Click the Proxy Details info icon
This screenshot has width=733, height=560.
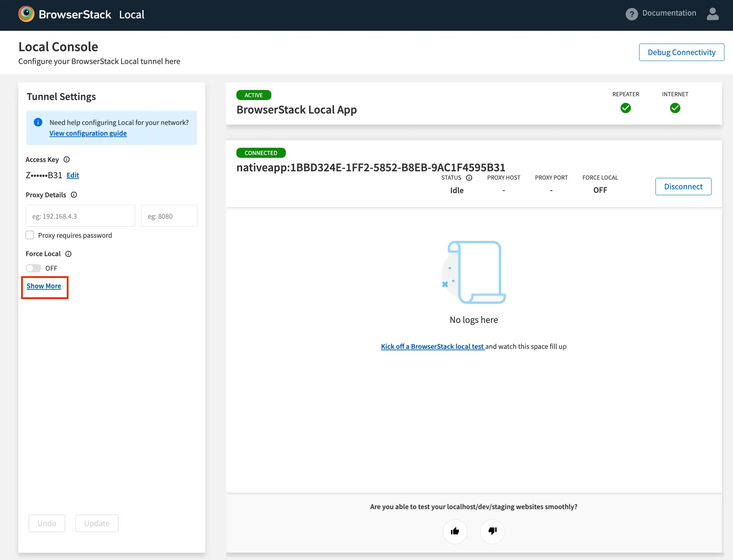tap(74, 195)
